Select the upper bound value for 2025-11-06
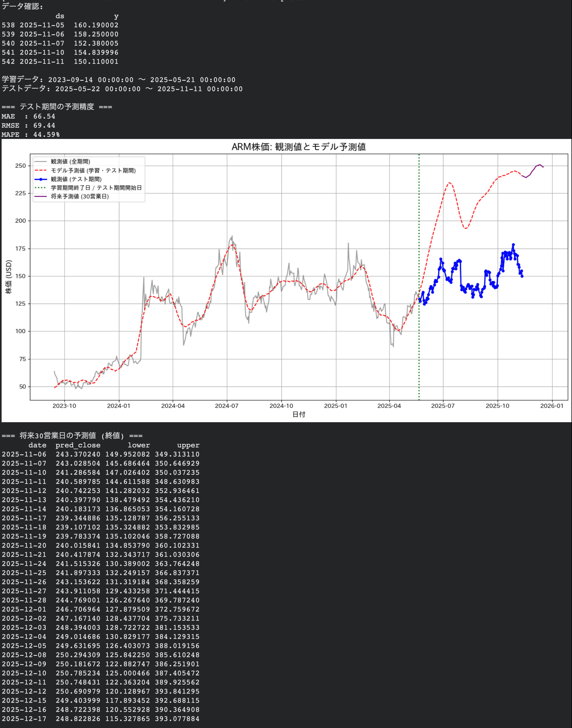The image size is (572, 728). [177, 454]
